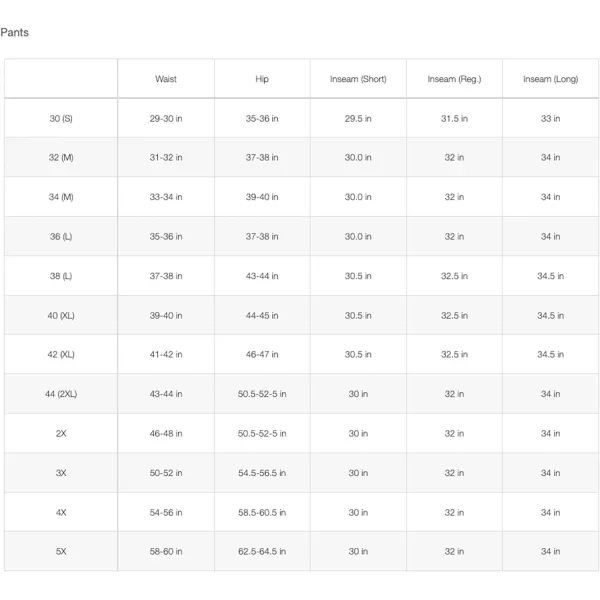Select the 29.5 in short inseam cell
This screenshot has height=600, width=600.
pyautogui.click(x=358, y=118)
